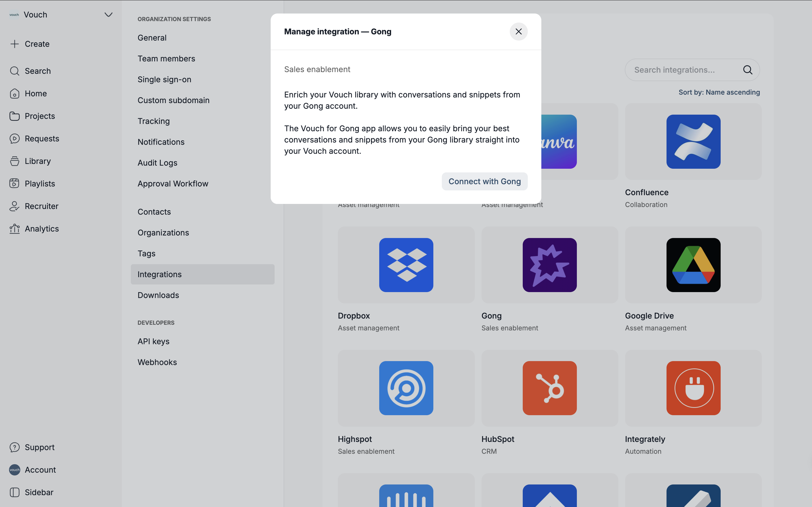The image size is (812, 507).
Task: Open the Confluence integration tile
Action: (693, 142)
